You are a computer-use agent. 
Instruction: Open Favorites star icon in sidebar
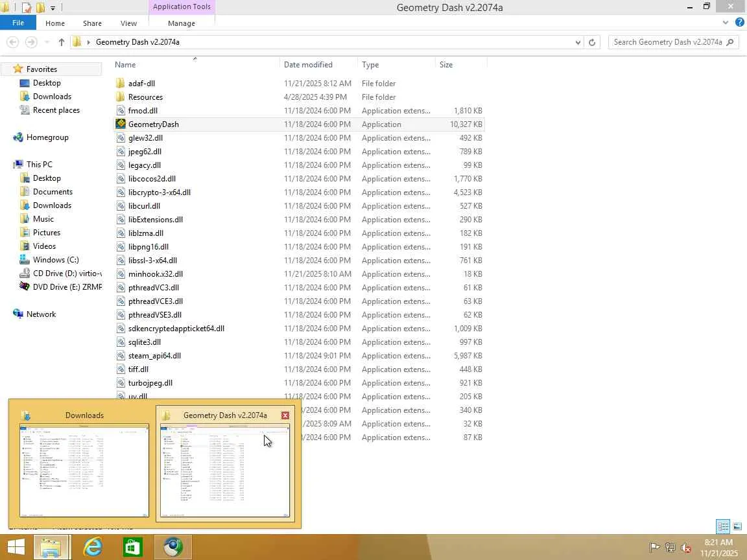(18, 69)
